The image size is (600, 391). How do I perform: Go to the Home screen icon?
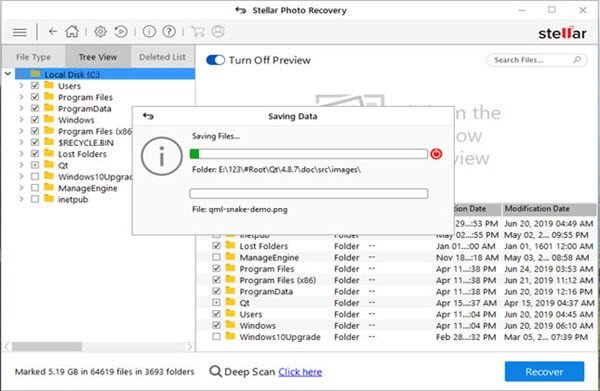tap(72, 31)
